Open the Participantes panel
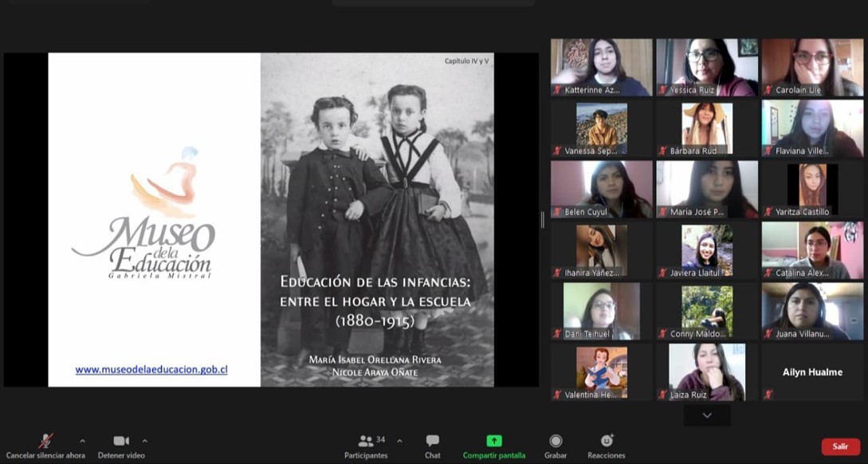The width and height of the screenshot is (868, 464). (x=366, y=446)
